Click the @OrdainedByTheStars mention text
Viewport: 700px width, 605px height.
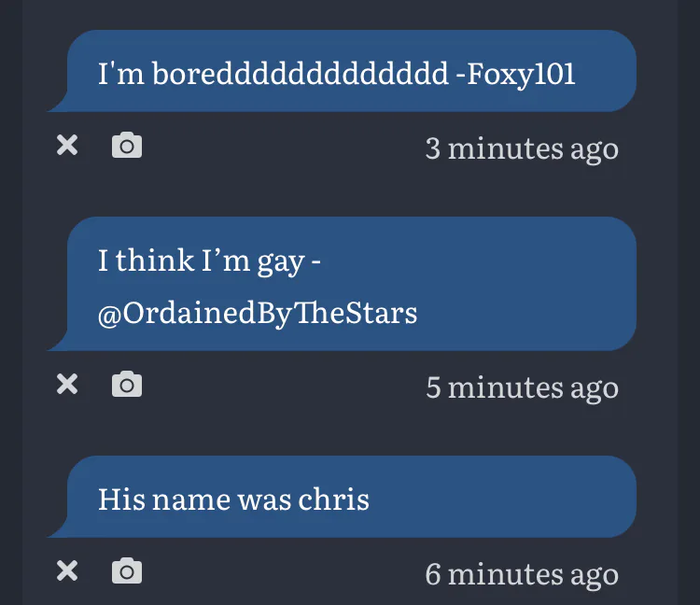(x=258, y=314)
